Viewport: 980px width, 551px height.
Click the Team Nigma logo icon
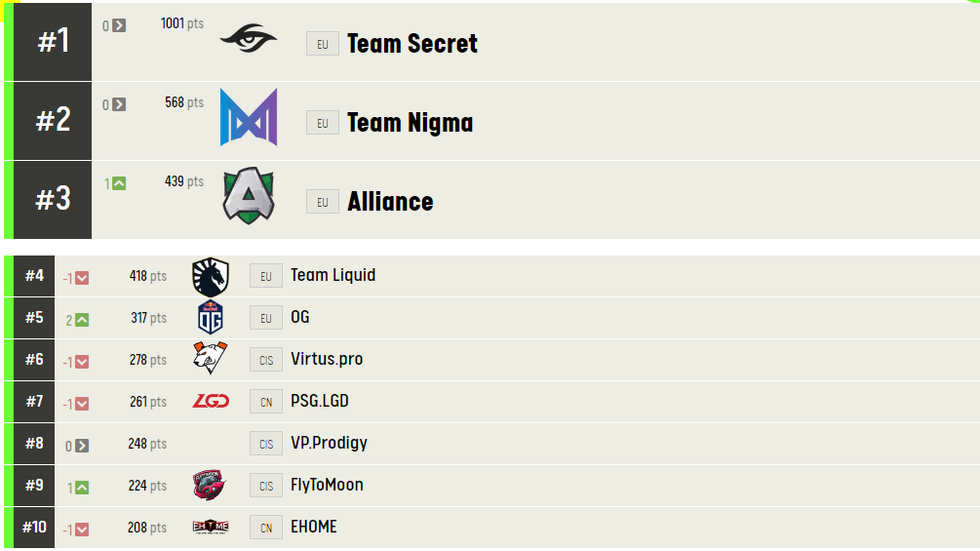[249, 118]
